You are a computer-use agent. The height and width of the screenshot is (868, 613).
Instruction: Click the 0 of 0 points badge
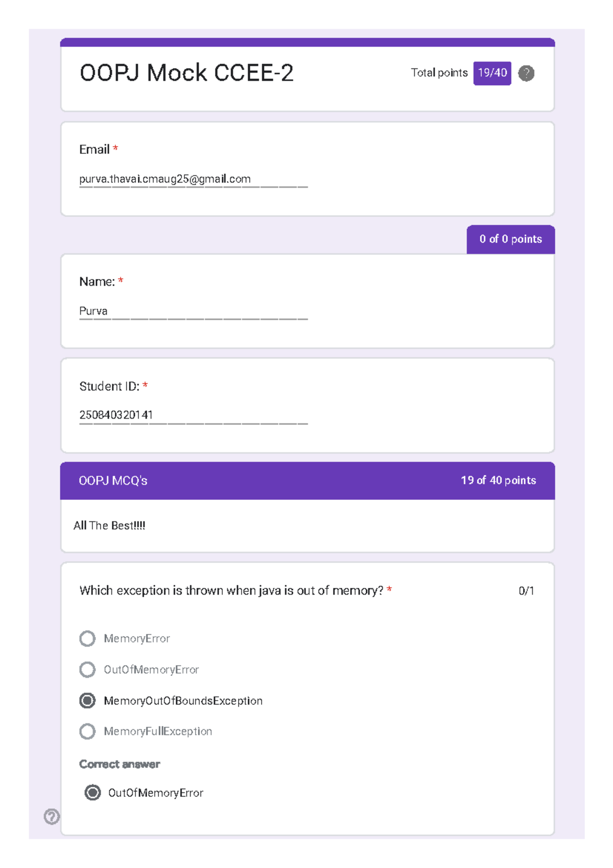(510, 239)
